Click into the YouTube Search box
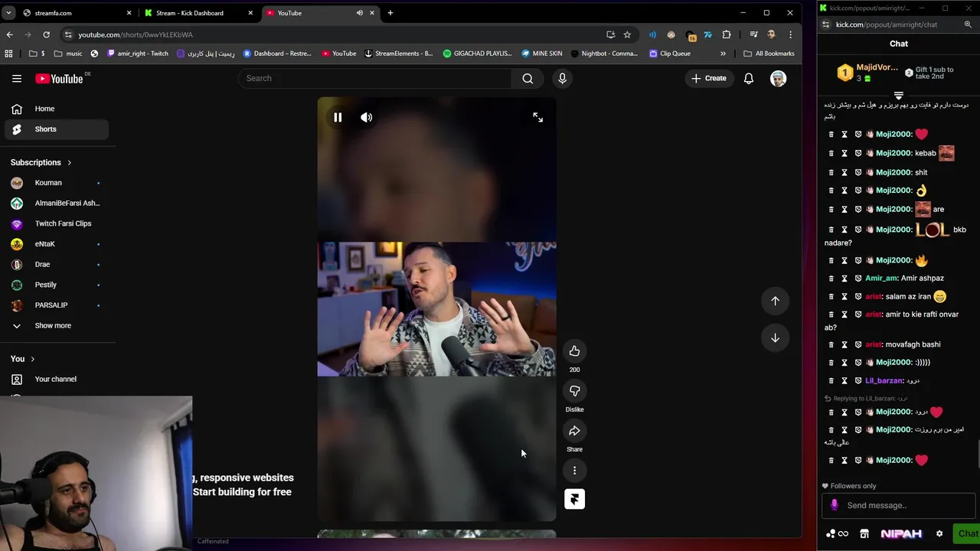 click(x=375, y=78)
